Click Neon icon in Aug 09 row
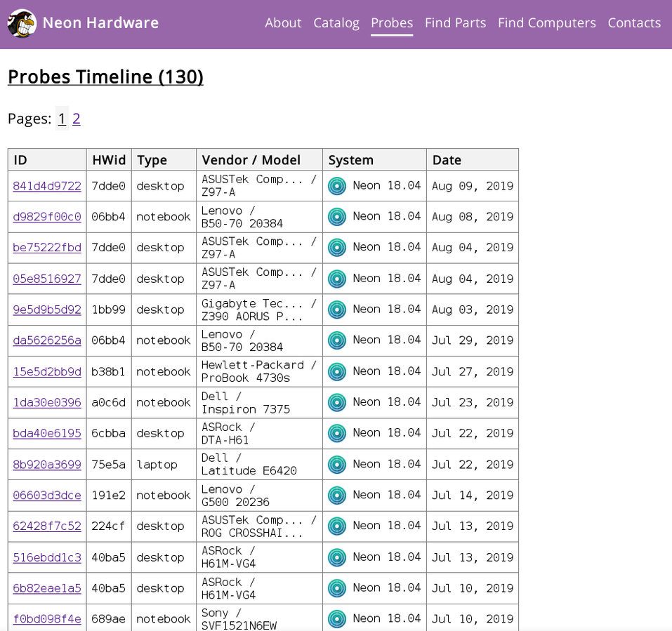 point(337,186)
